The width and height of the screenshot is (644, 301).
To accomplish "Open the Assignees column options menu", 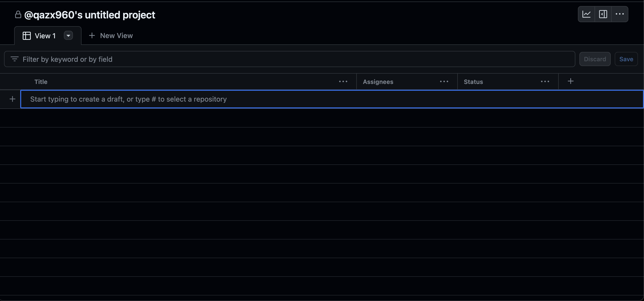I will tap(444, 81).
